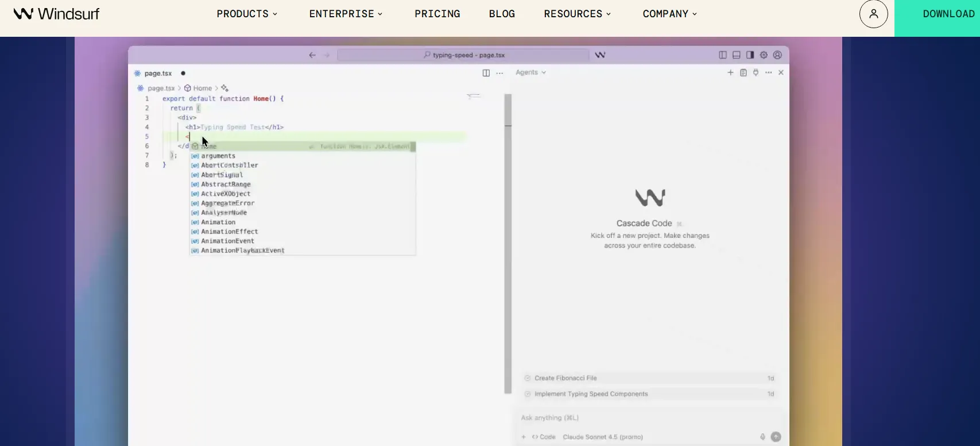980x446 pixels.
Task: Toggle the secondary sidebar layout icon
Action: pyautogui.click(x=750, y=55)
